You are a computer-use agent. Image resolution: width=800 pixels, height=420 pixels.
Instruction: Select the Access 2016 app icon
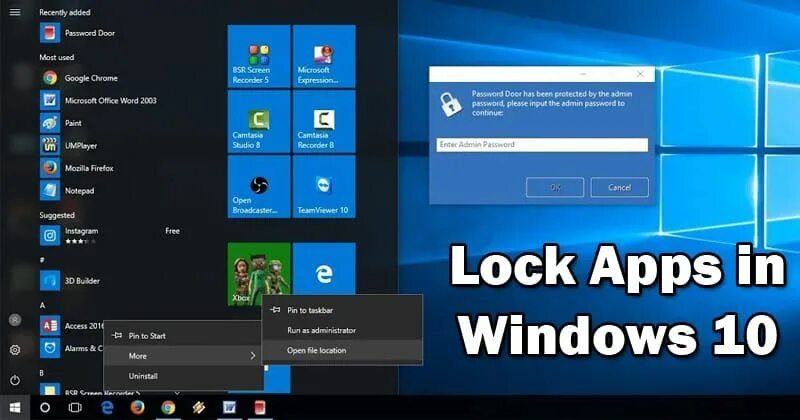pos(50,326)
